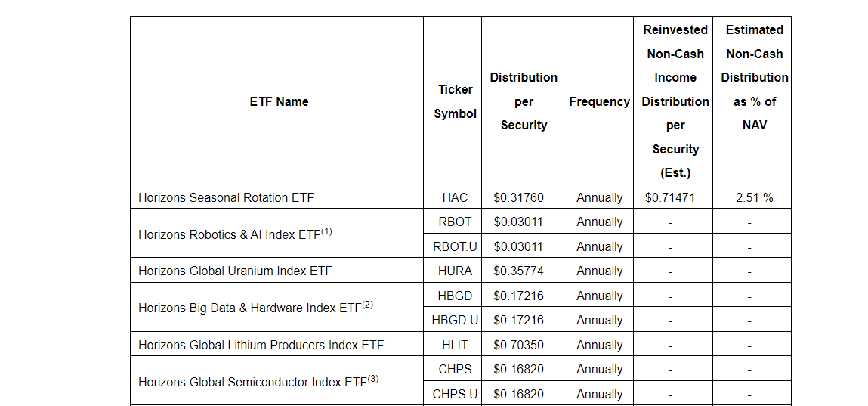Screen dimensions: 868x406
Task: Select the Horizons Seasonal Rotation ETF cell
Action: point(226,197)
